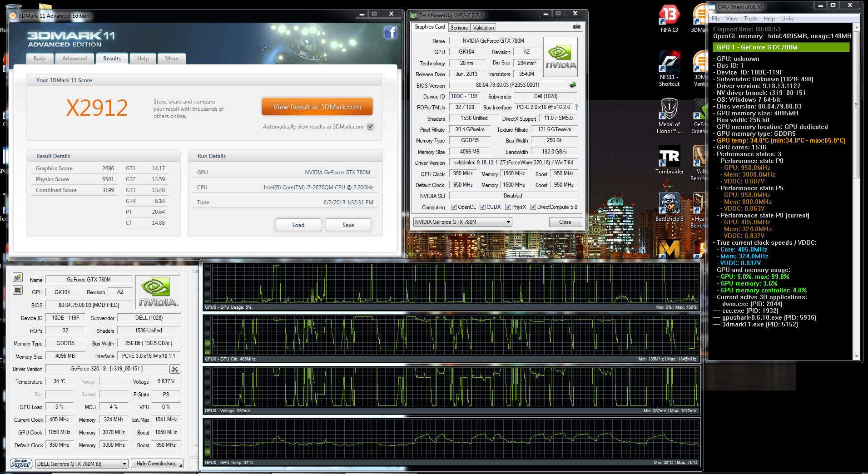Click the Facebook icon in 3DMark 11
The height and width of the screenshot is (474, 868).
[391, 32]
